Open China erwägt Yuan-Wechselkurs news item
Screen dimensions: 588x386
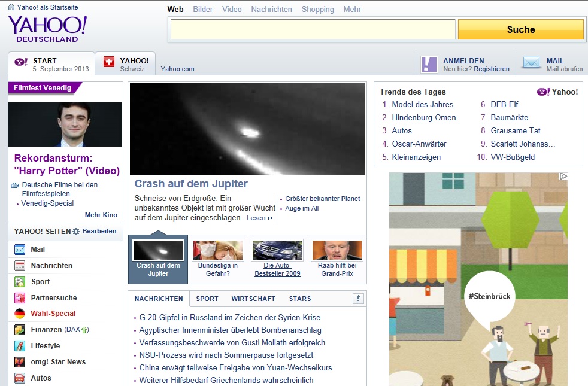coord(235,367)
